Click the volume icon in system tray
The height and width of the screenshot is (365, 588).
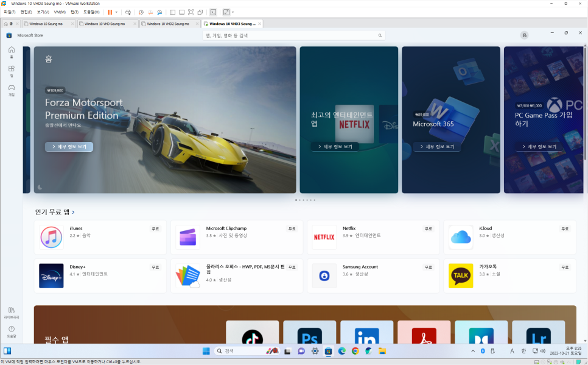click(x=542, y=351)
